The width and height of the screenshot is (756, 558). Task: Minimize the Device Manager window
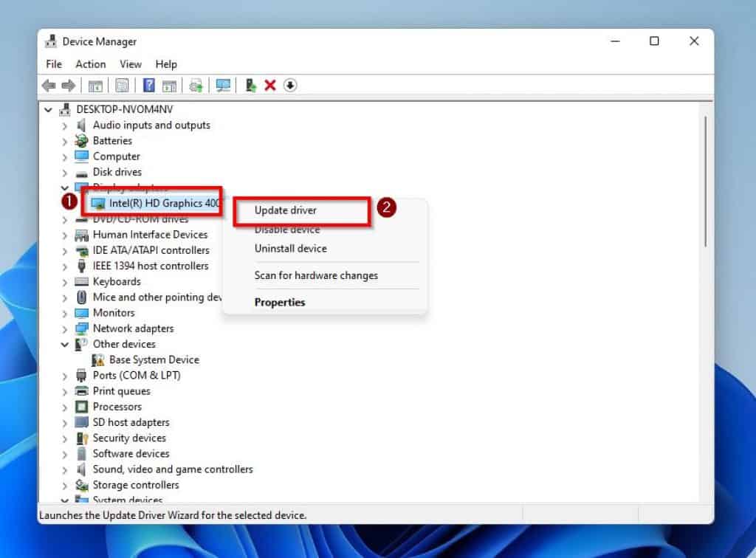[615, 41]
